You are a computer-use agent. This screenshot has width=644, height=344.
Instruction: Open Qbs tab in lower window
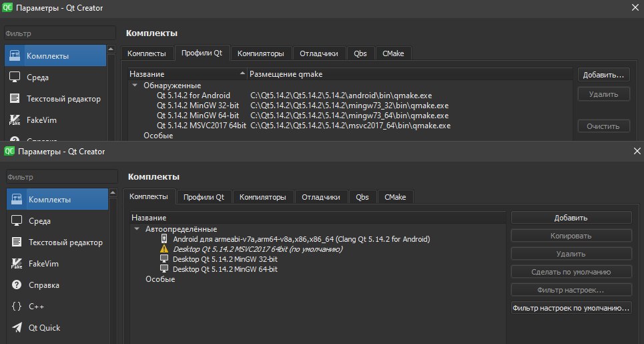click(x=362, y=197)
